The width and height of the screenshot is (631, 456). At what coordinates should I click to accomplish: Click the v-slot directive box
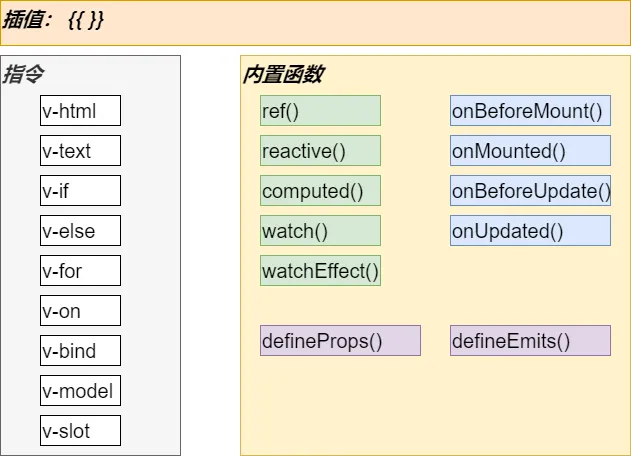(x=80, y=431)
